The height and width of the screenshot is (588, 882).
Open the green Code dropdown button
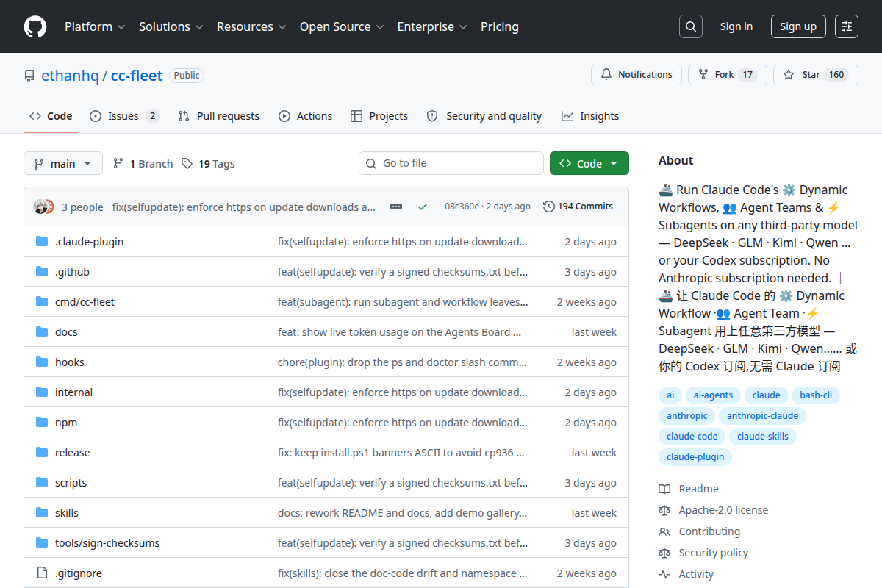[589, 164]
